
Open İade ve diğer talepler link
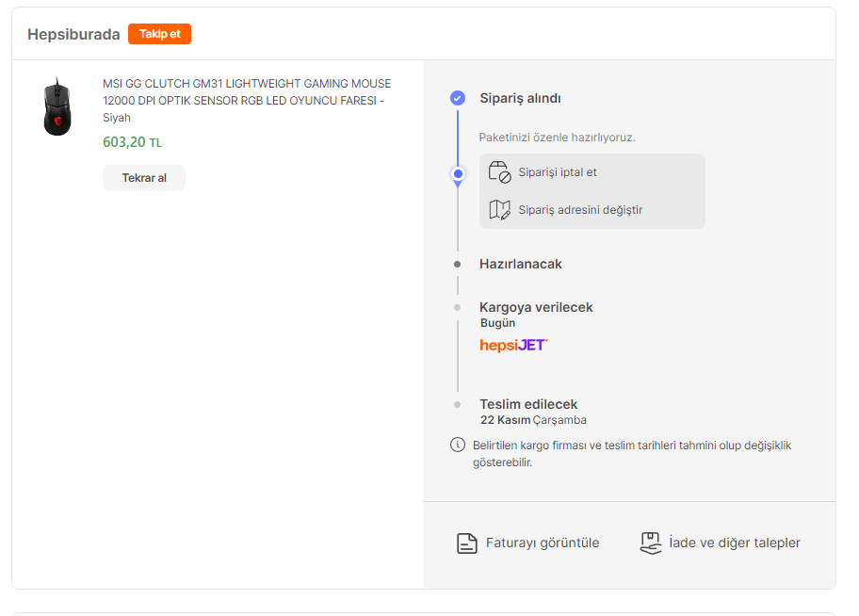point(735,543)
